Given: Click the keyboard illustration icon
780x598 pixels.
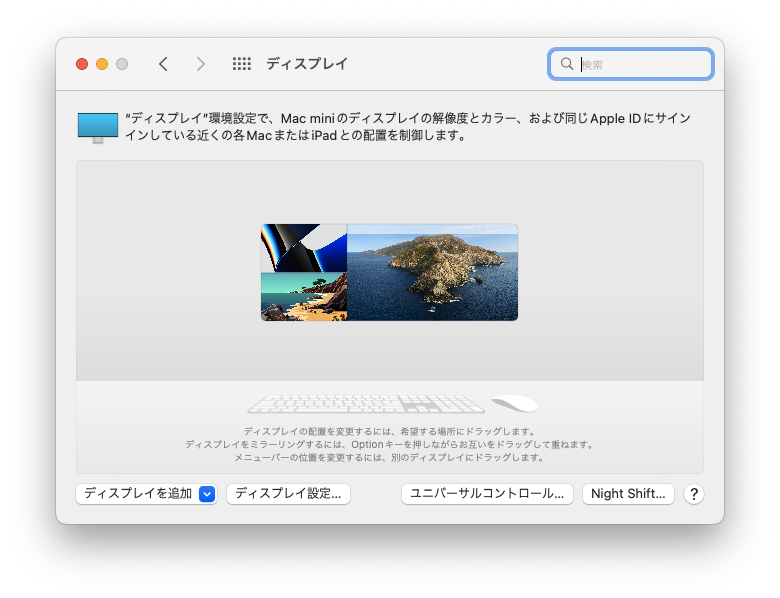Looking at the screenshot, I should tap(366, 404).
